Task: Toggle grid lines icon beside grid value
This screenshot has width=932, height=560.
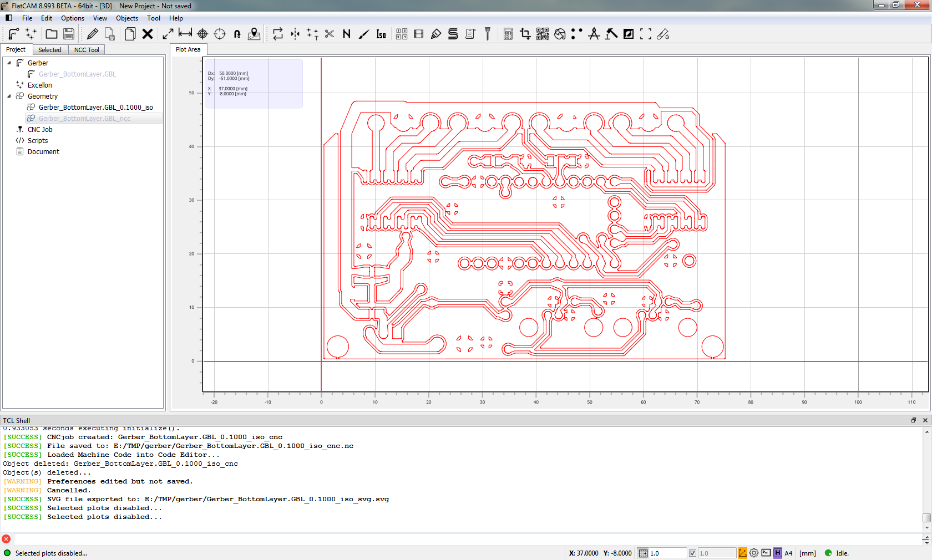Action: tap(643, 553)
